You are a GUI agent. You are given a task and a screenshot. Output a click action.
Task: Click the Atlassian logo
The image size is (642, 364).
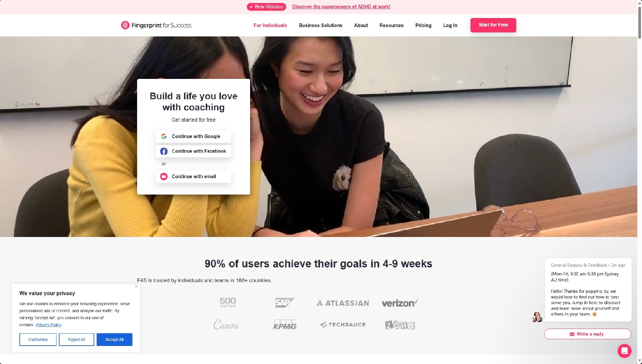[x=343, y=303]
